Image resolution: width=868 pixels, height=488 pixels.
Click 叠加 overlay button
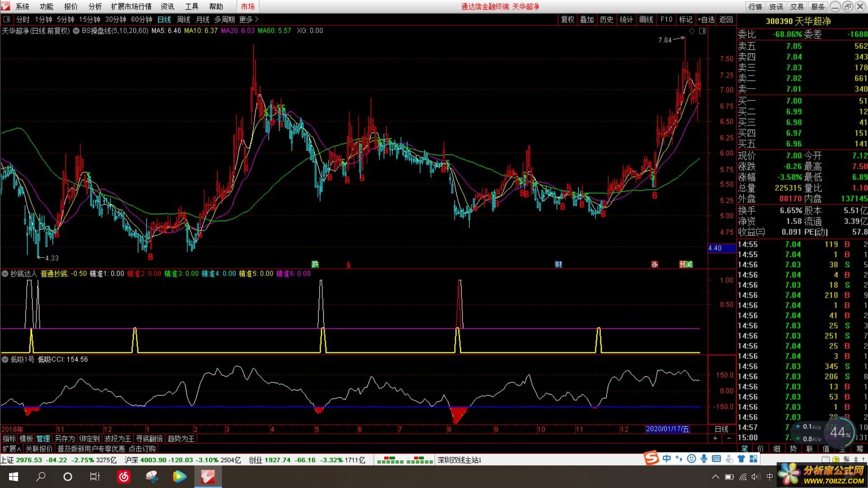point(587,19)
